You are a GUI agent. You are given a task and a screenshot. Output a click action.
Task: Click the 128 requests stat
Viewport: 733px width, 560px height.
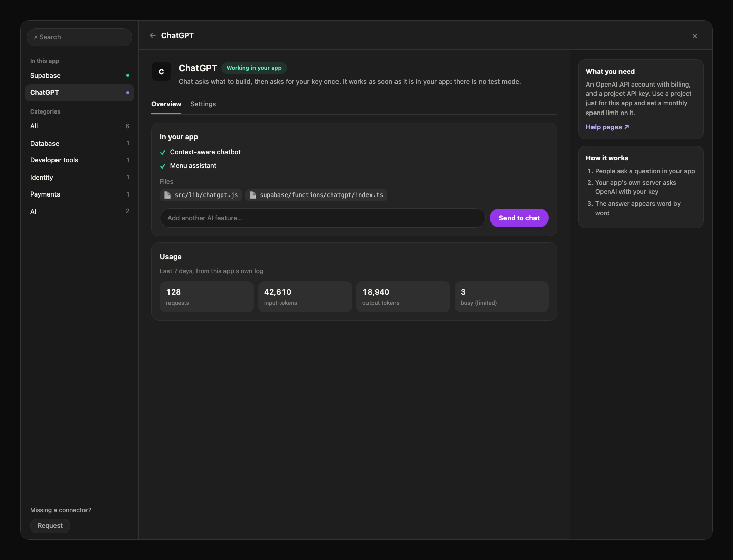click(207, 296)
